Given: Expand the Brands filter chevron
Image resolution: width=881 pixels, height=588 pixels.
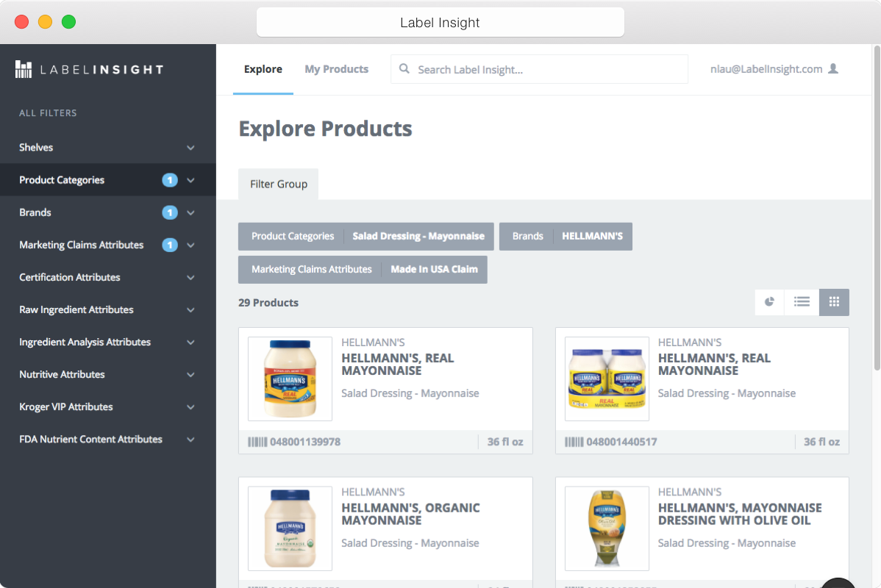Looking at the screenshot, I should tap(190, 213).
